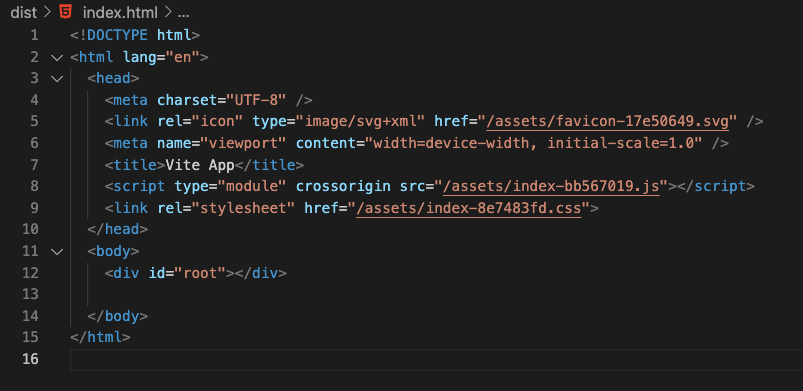Follow the /assets/index-bb567019.js link

coord(551,187)
